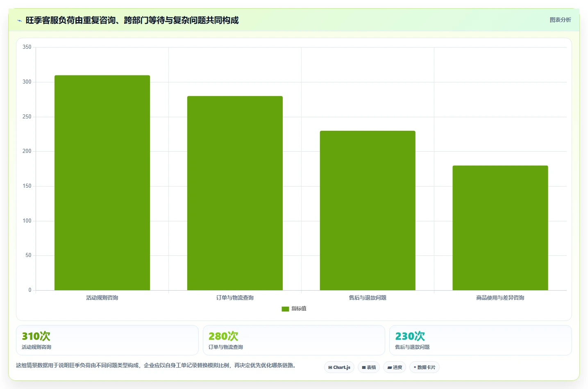Click the 230次 data card
This screenshot has width=588, height=389.
click(x=480, y=340)
